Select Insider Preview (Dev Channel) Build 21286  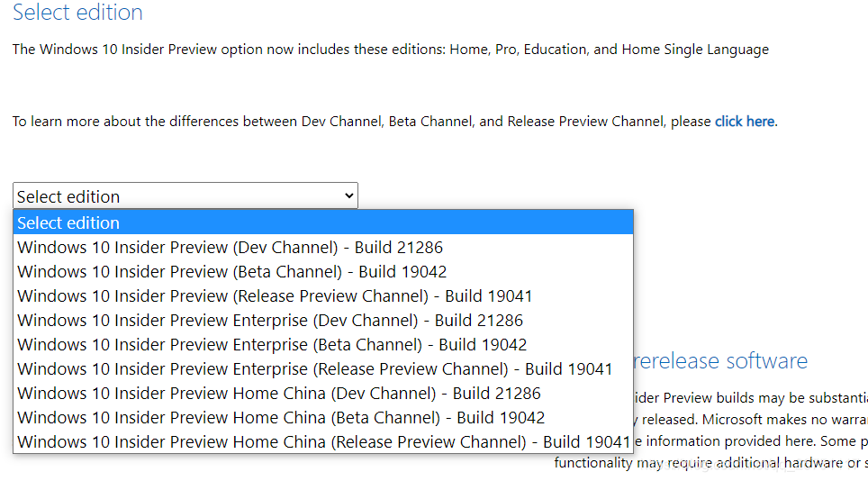point(323,247)
